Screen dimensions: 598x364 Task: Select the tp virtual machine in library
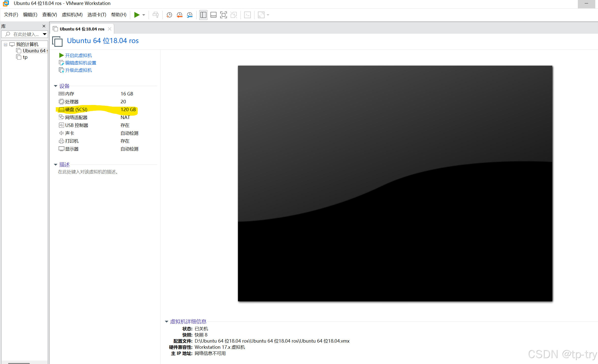point(25,57)
